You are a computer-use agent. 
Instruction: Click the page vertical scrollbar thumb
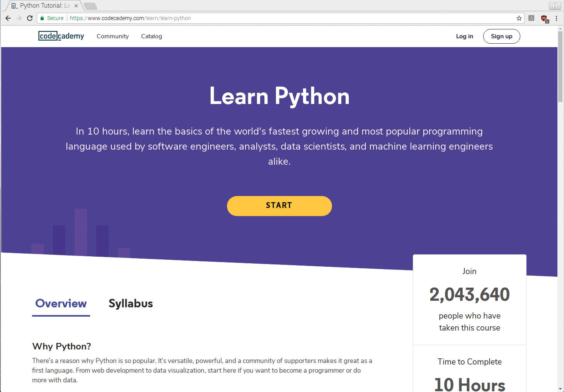pos(560,66)
